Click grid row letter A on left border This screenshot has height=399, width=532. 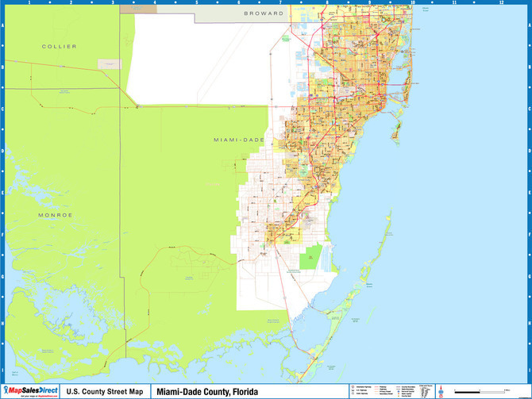(2, 25)
